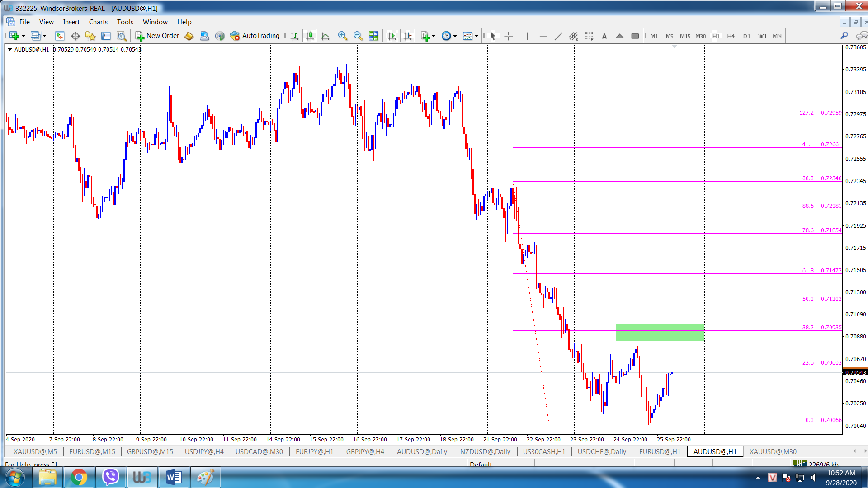Collapse the AUDUSD@,H1 chart header triangle

9,50
